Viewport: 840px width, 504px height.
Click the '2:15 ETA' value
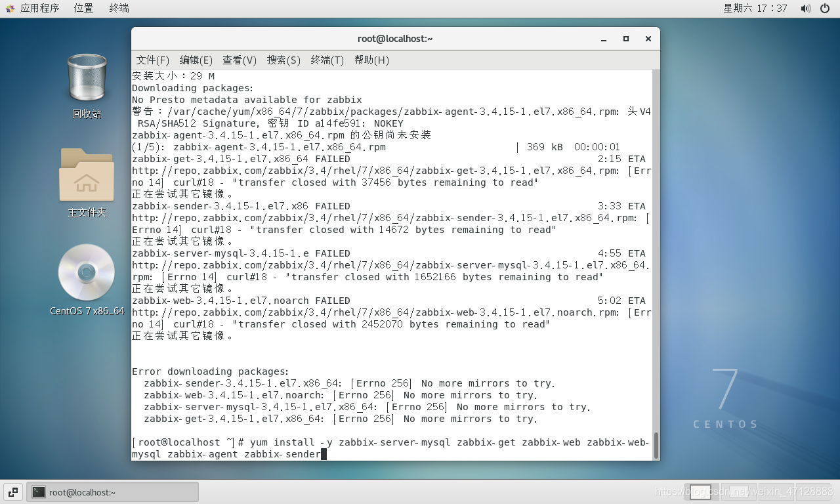[621, 159]
